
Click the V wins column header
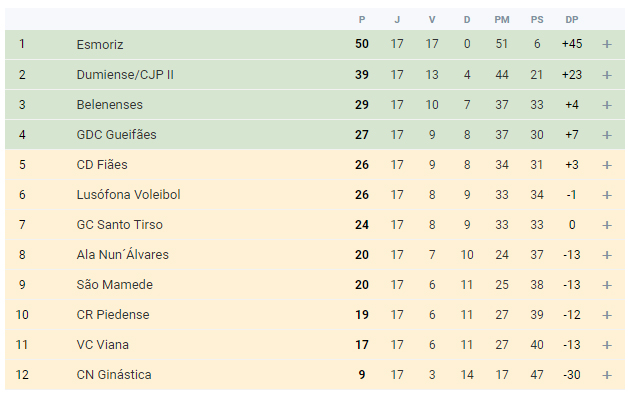pos(432,20)
